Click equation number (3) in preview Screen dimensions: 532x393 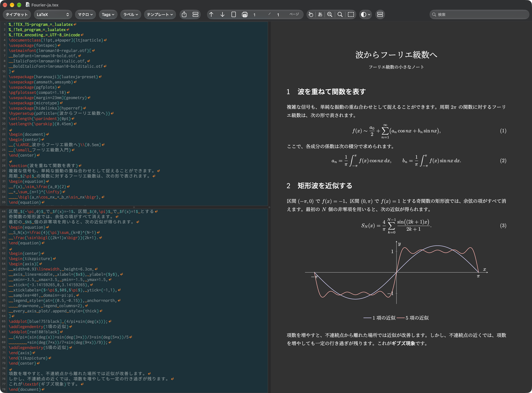(503, 226)
